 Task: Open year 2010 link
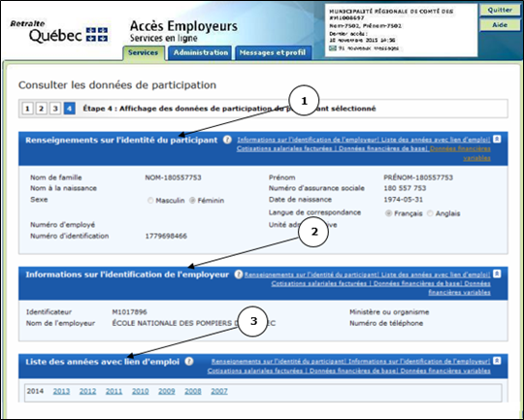[141, 391]
